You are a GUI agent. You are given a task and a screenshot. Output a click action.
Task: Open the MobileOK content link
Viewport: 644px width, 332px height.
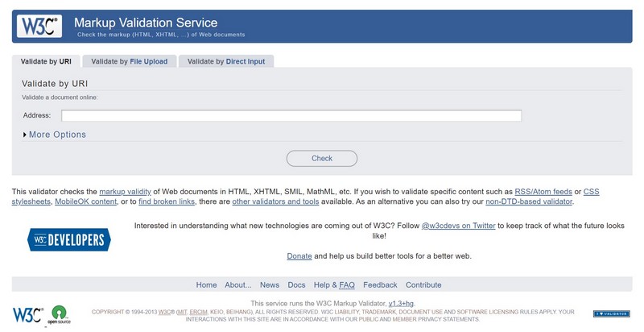tap(86, 201)
